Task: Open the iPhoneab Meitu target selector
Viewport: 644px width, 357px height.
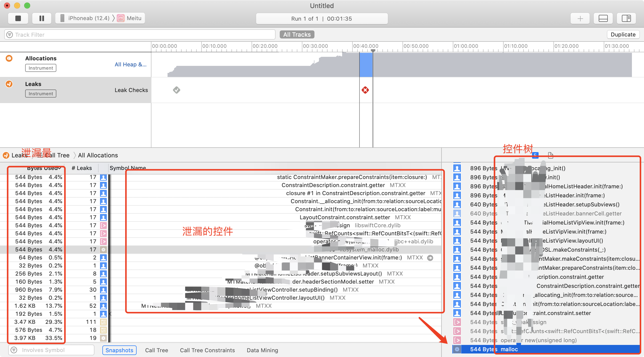Action: 100,18
